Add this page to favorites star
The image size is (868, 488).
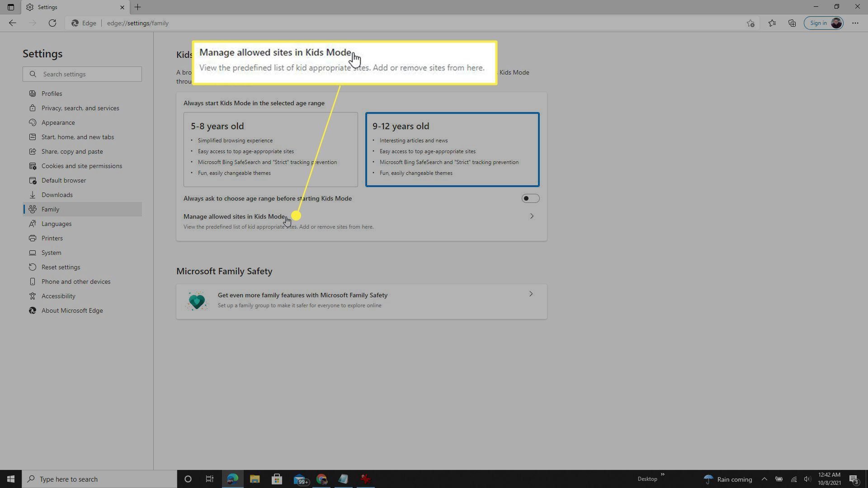pos(750,23)
